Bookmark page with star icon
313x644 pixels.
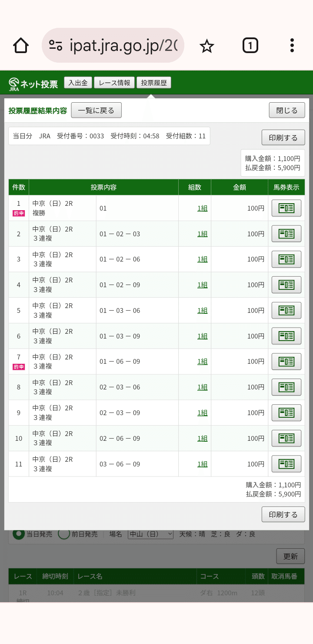pyautogui.click(x=207, y=45)
